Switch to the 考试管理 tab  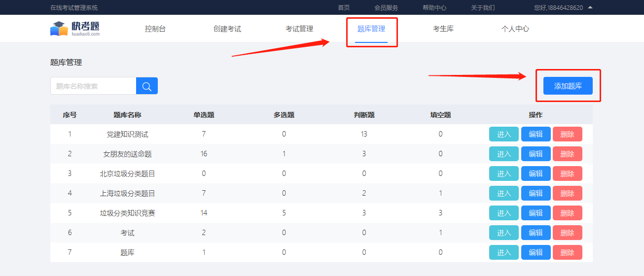coord(299,29)
